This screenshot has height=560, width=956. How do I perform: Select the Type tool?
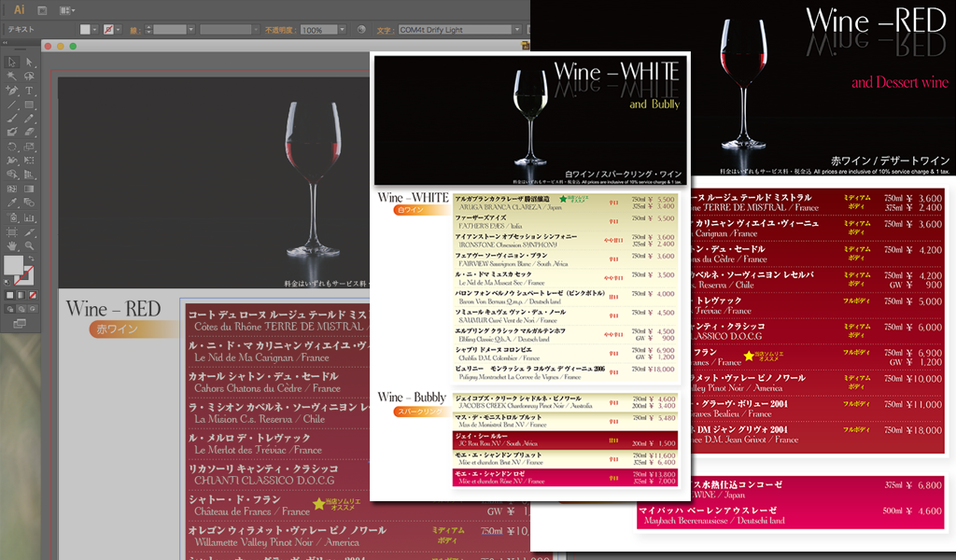(29, 91)
